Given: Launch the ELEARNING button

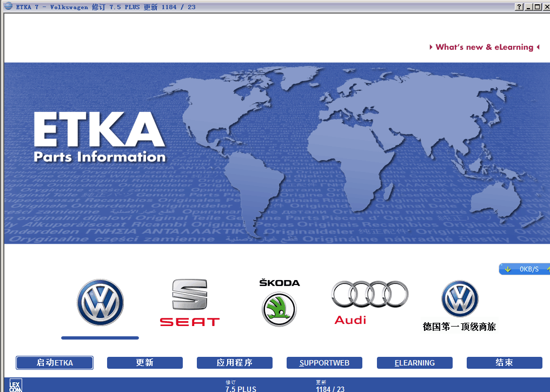Looking at the screenshot, I should 415,363.
